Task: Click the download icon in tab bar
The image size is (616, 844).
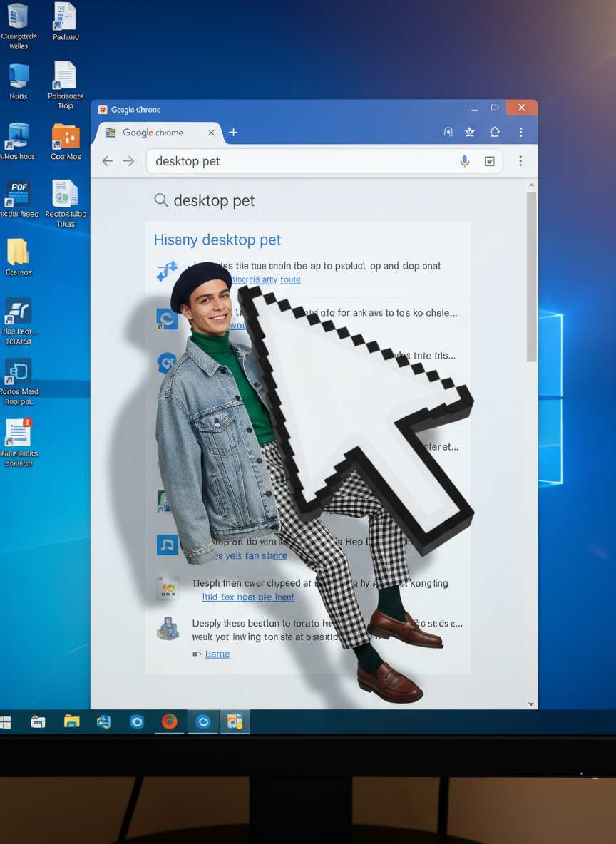Action: coord(470,132)
